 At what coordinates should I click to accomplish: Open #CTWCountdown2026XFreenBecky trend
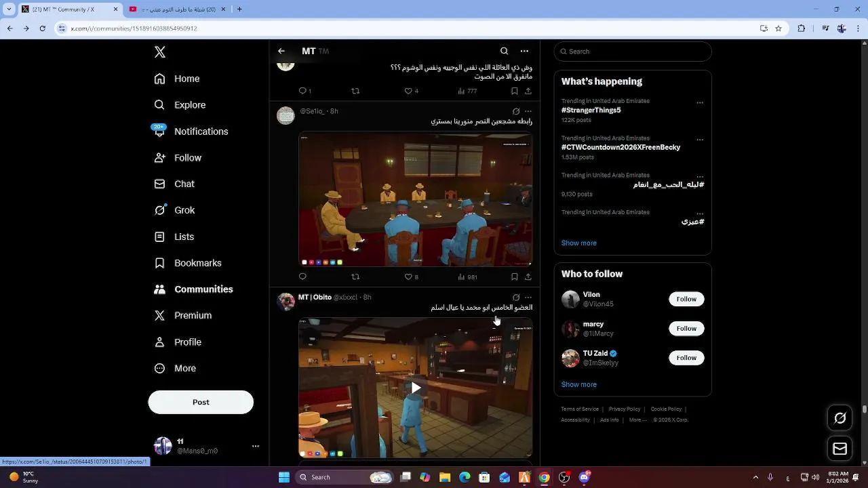click(x=620, y=147)
